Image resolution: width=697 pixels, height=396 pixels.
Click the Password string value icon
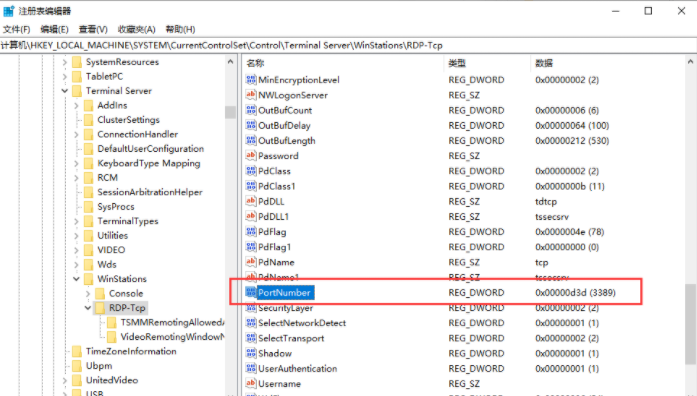(x=251, y=156)
